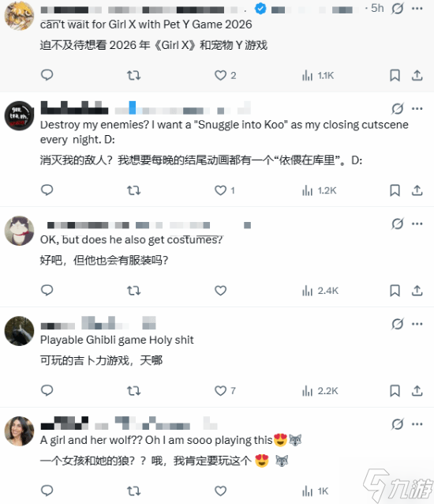Screen dimensions: 434x504
Task: Open profile of the cat avatar user
Action: 19,231
